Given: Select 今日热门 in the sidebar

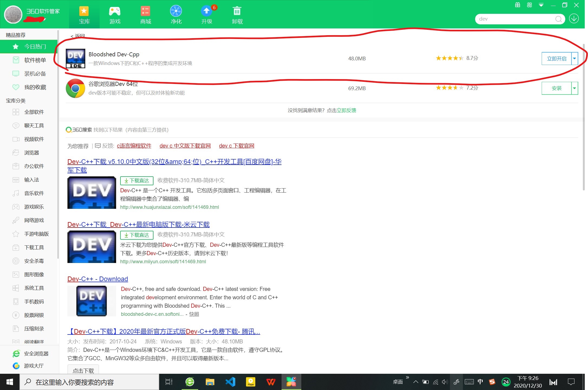Looking at the screenshot, I should (x=29, y=47).
